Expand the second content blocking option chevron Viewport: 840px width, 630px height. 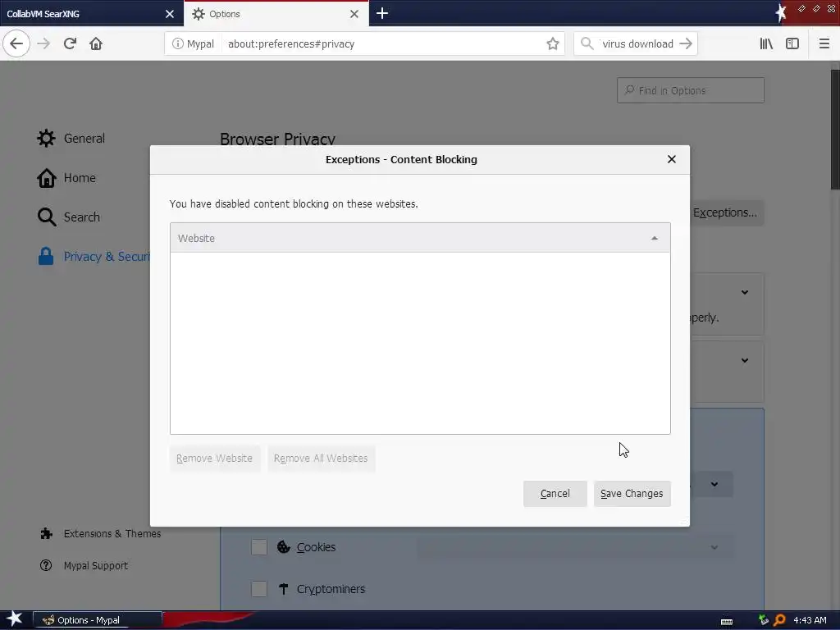pos(745,361)
